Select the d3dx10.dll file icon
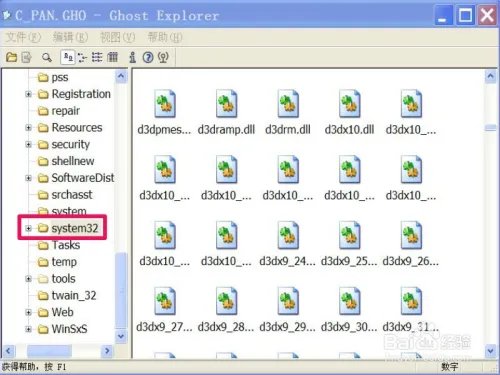The image size is (500, 375). pyautogui.click(x=349, y=103)
